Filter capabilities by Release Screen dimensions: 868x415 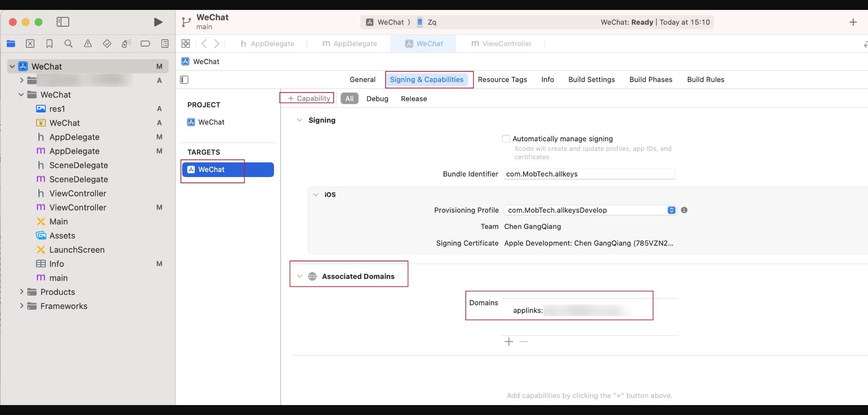414,98
